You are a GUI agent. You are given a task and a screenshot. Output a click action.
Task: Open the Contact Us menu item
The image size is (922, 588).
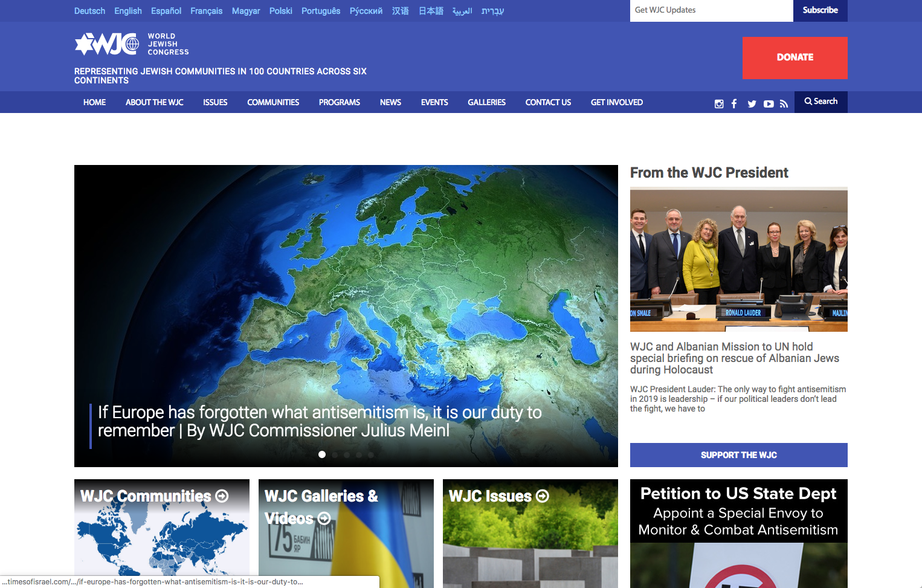548,102
